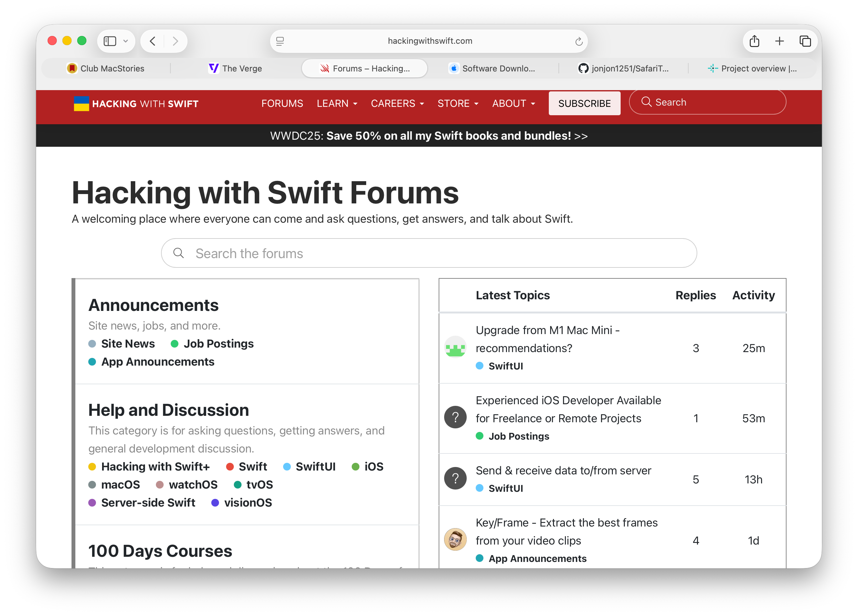Screen dimensions: 858x616
Task: Open the Server-side Swift subcategory
Action: click(148, 503)
